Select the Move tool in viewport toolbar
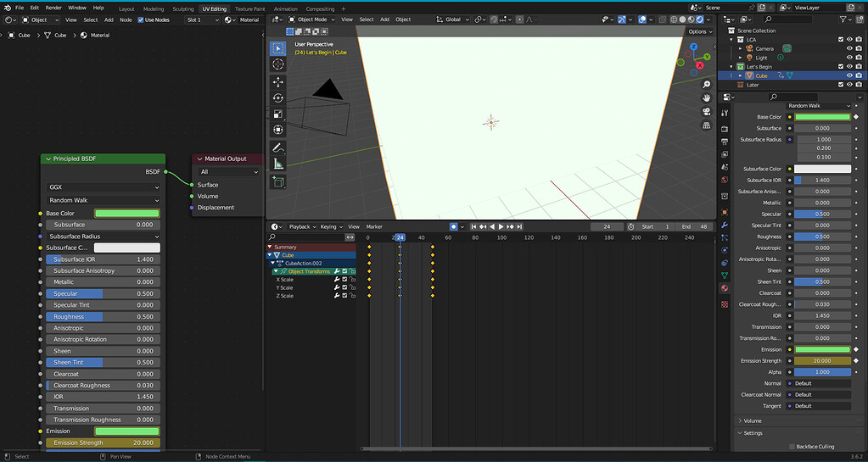Image resolution: width=868 pixels, height=462 pixels. pyautogui.click(x=278, y=82)
